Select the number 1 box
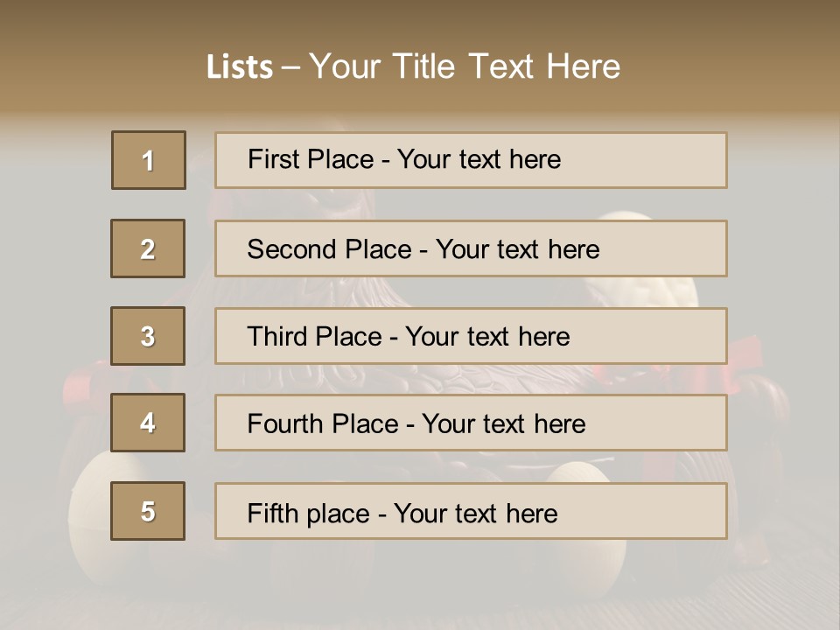Image resolution: width=840 pixels, height=630 pixels. [149, 160]
